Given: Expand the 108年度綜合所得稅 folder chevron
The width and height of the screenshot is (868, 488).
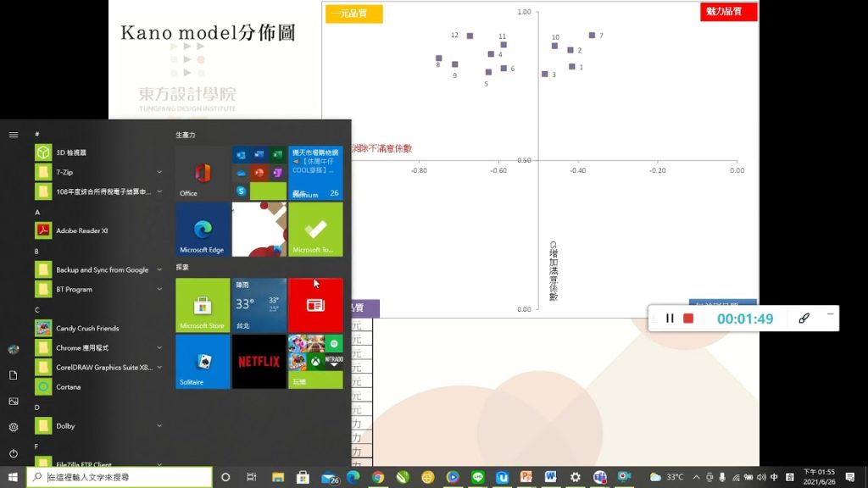Looking at the screenshot, I should pyautogui.click(x=159, y=191).
